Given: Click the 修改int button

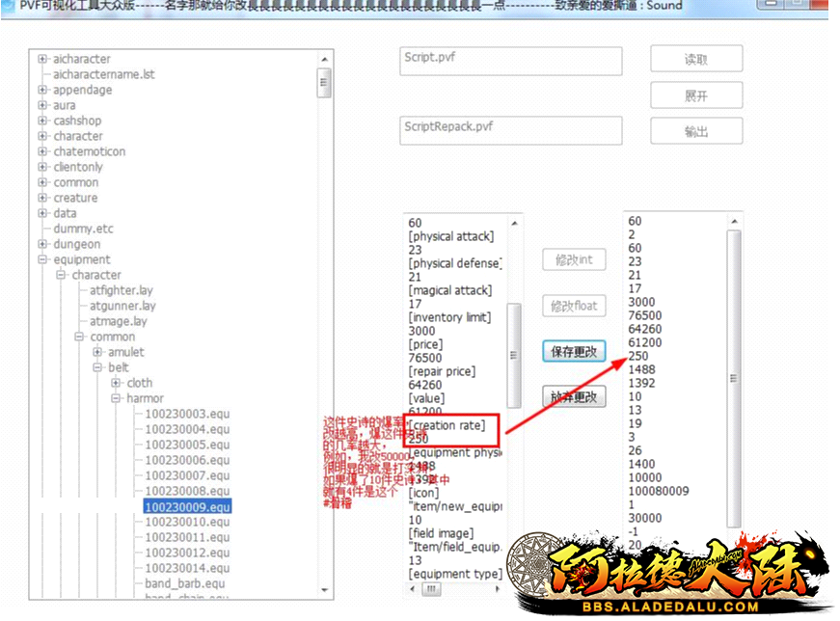Looking at the screenshot, I should 574,259.
